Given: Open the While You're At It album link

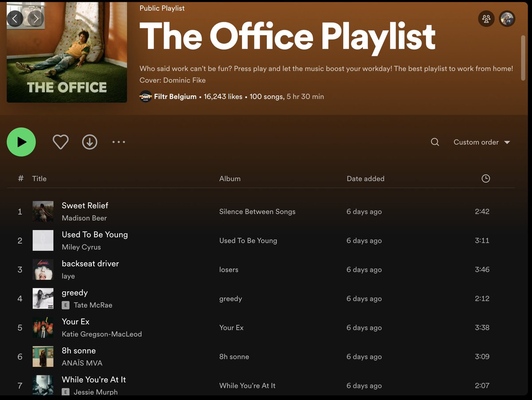Looking at the screenshot, I should (x=247, y=386).
